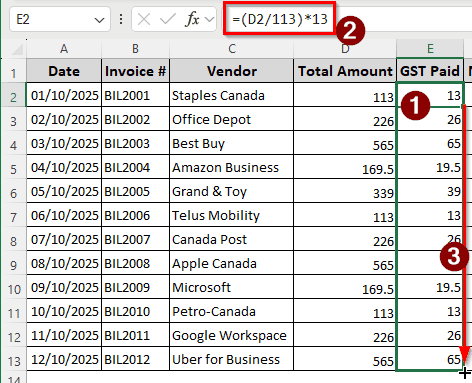Select the Google Workspace vendor cell
Screen dimensions: 472x383
(x=232, y=335)
